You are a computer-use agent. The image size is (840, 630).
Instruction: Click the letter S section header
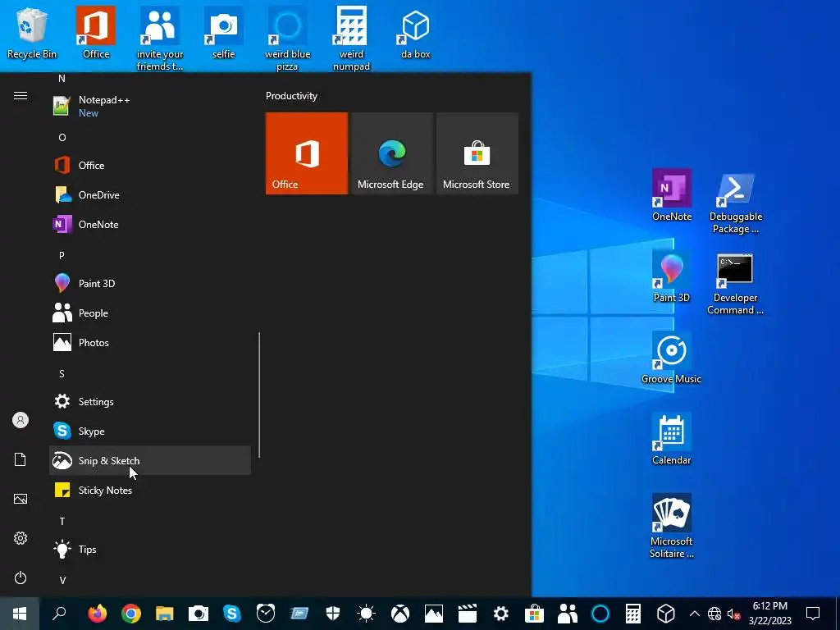pos(62,373)
